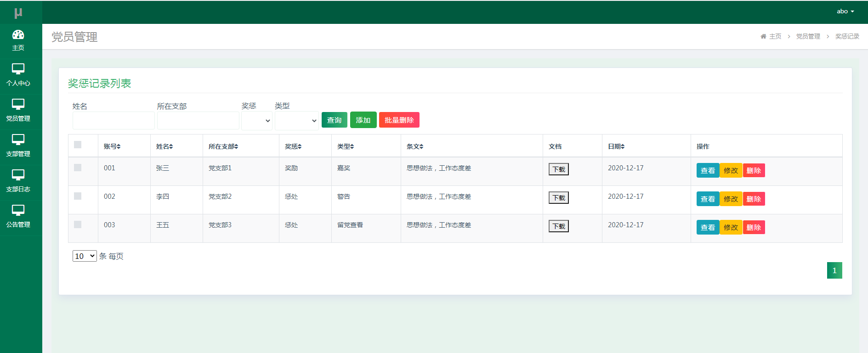Edit record of account 002
The image size is (868, 353).
731,199
